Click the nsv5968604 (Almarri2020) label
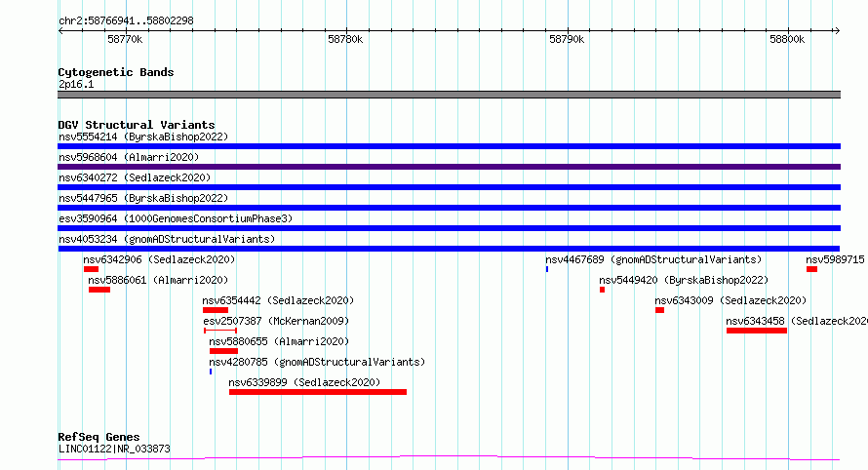This screenshot has height=470, width=868. 129,157
